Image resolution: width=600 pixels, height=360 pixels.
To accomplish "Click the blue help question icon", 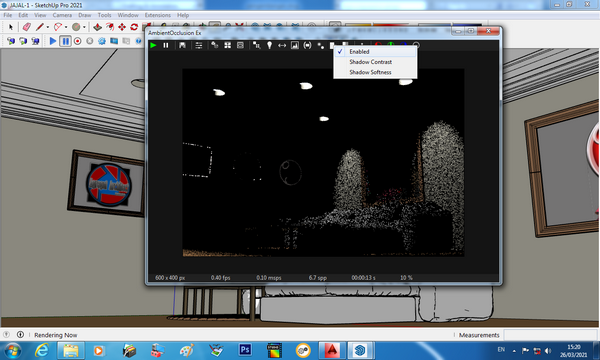I will coord(138,41).
